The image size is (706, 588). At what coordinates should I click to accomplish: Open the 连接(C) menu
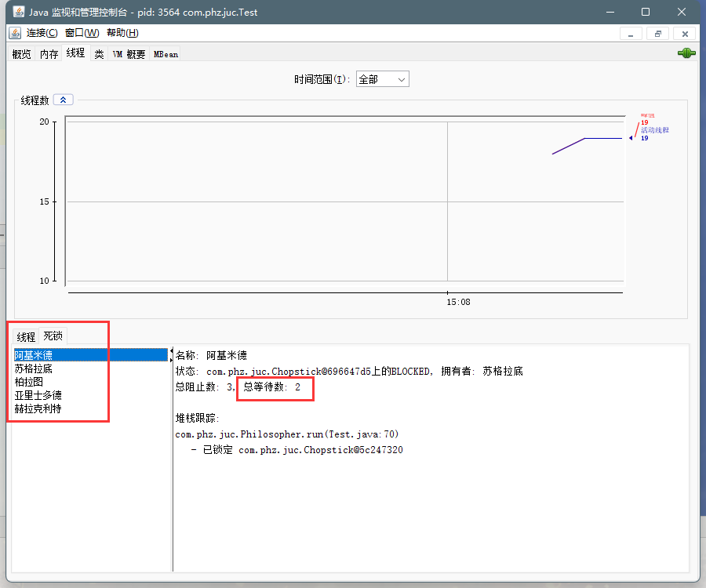[42, 33]
